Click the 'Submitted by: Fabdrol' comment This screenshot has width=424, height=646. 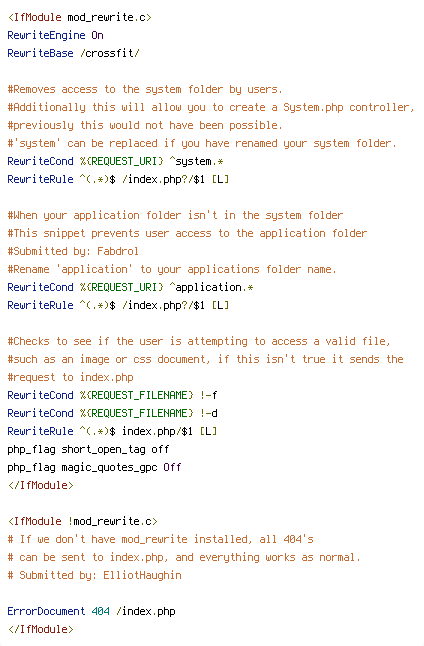pyautogui.click(x=73, y=251)
